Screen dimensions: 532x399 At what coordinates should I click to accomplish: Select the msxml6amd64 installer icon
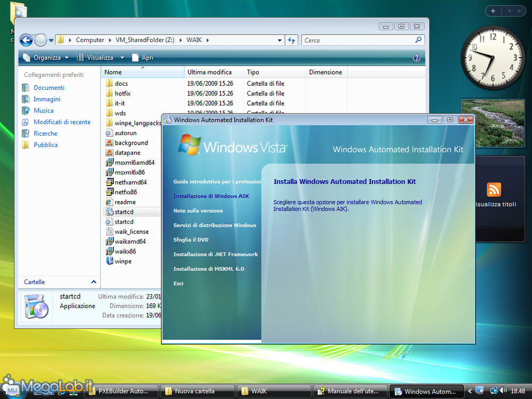[x=109, y=162]
